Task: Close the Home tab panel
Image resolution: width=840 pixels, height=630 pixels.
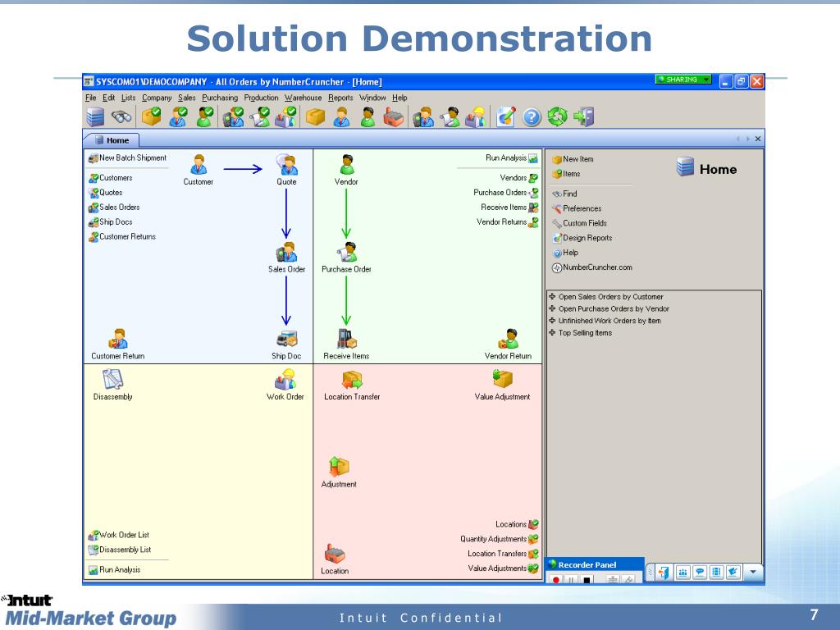Action: pyautogui.click(x=757, y=139)
